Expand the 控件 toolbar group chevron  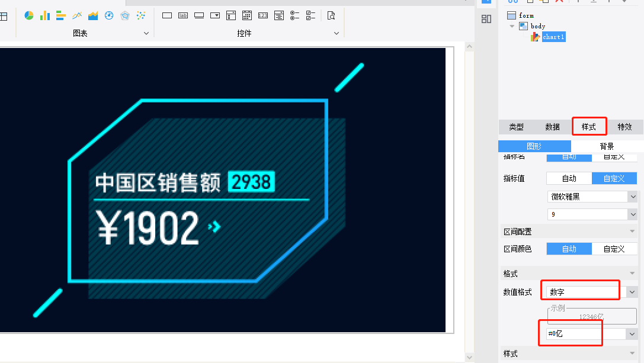[x=337, y=33]
